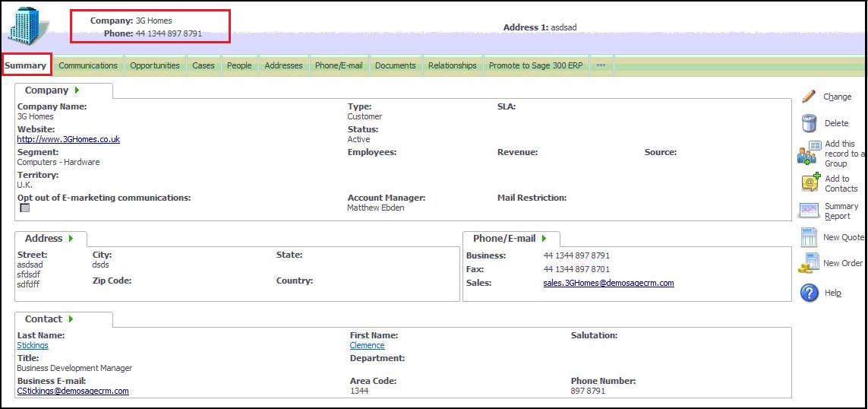Click the New Order icon
The width and height of the screenshot is (868, 409).
click(809, 263)
